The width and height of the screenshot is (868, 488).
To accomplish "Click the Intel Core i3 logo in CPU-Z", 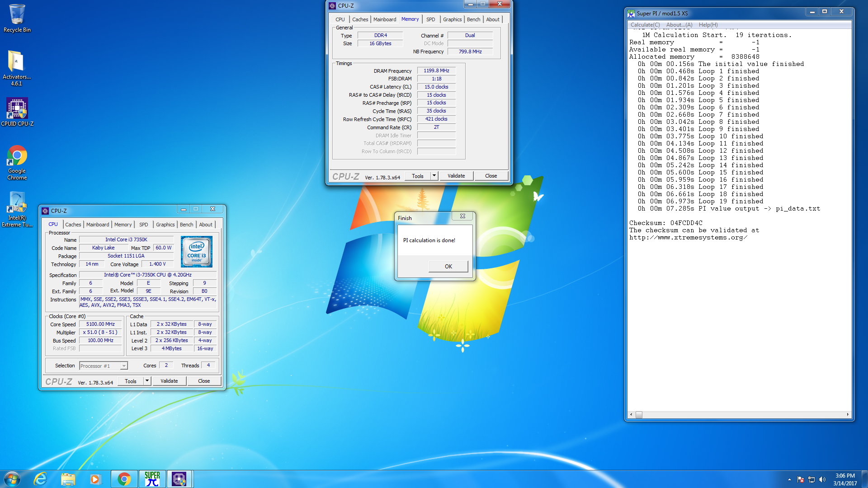I will [x=197, y=252].
